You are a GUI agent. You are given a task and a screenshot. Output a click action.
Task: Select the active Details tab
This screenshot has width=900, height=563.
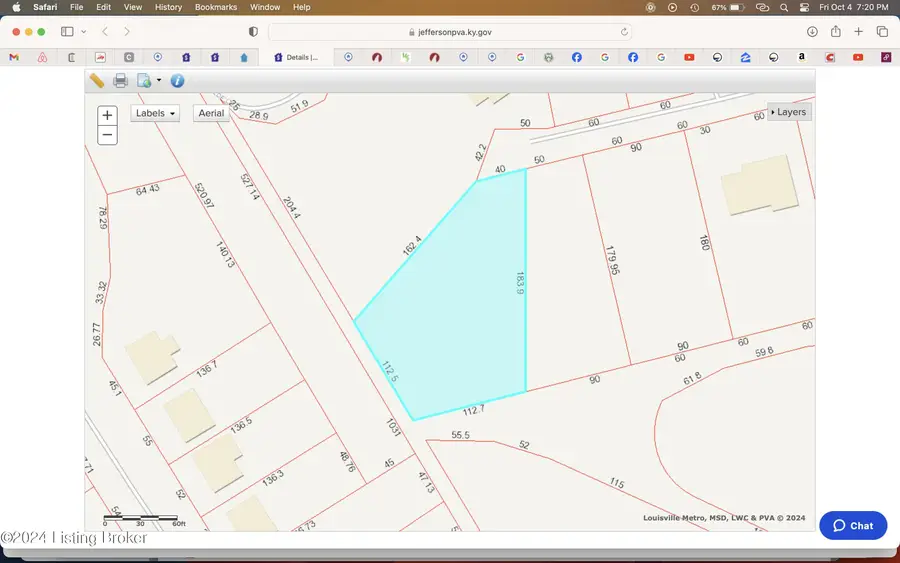point(296,57)
